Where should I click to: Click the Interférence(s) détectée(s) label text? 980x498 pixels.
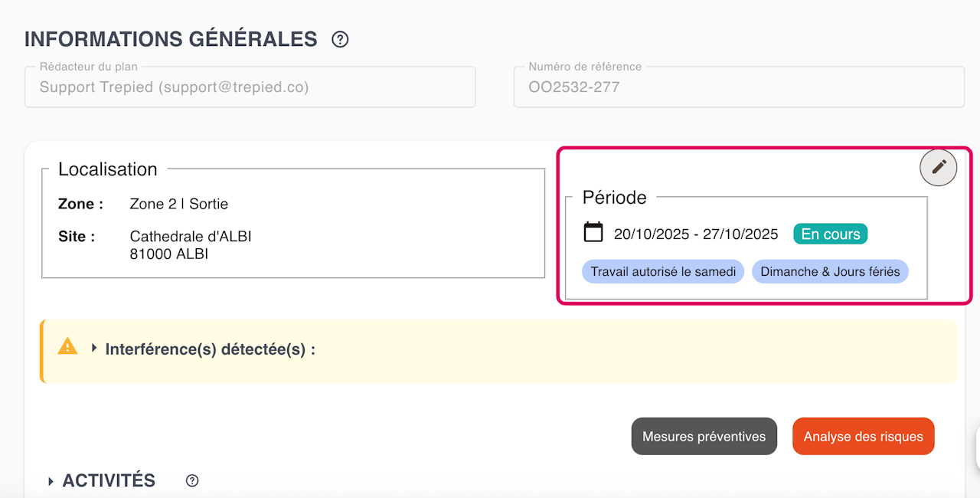click(x=210, y=349)
